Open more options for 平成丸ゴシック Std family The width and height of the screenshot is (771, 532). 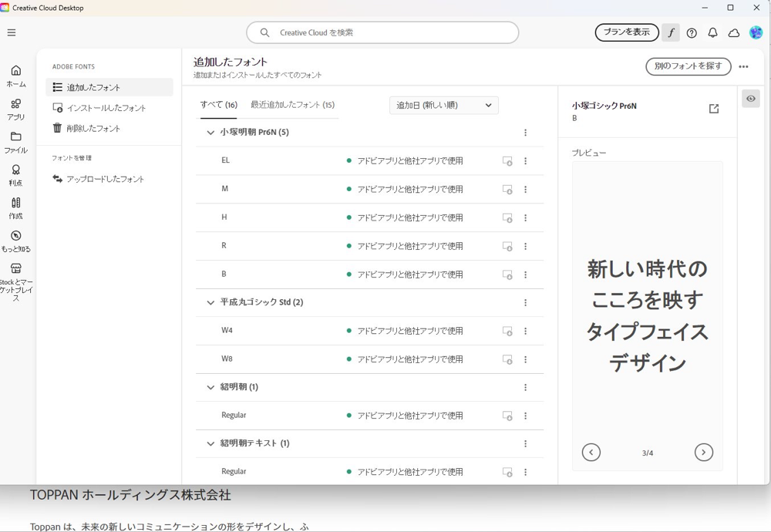pos(526,303)
